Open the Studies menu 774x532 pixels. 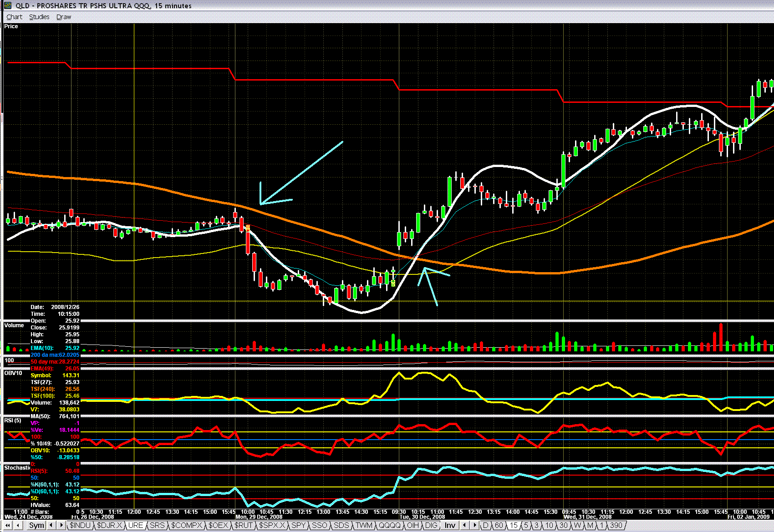coord(39,17)
